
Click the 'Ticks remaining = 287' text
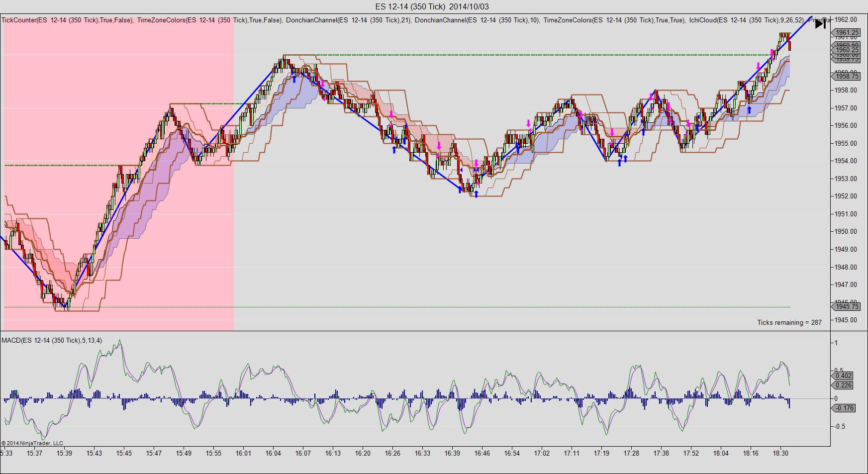tap(789, 322)
